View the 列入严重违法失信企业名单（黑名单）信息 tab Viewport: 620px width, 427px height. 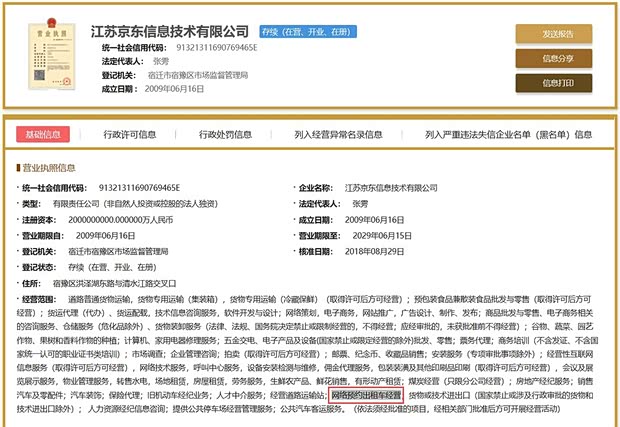(x=508, y=134)
